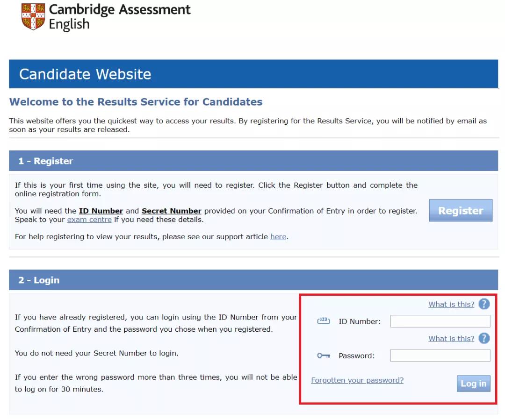Open the support article 'here' link

pos(278,236)
